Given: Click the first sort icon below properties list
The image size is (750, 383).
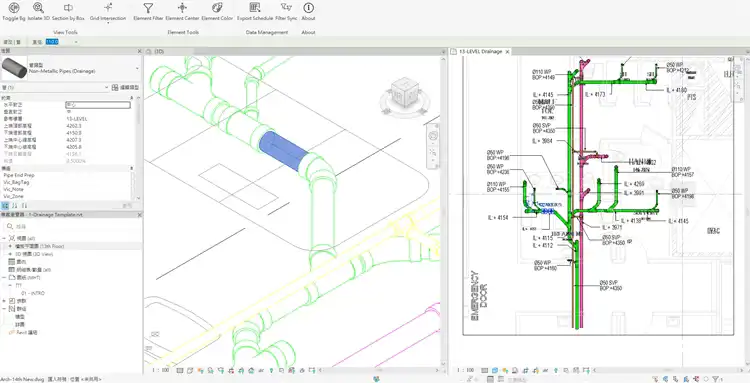Looking at the screenshot, I should (5, 206).
